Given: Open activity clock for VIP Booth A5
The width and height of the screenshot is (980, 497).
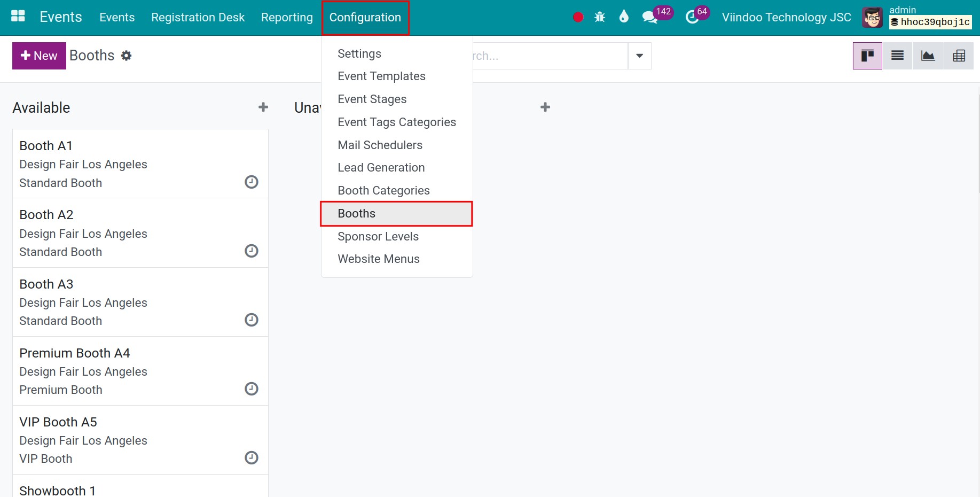Looking at the screenshot, I should point(252,458).
